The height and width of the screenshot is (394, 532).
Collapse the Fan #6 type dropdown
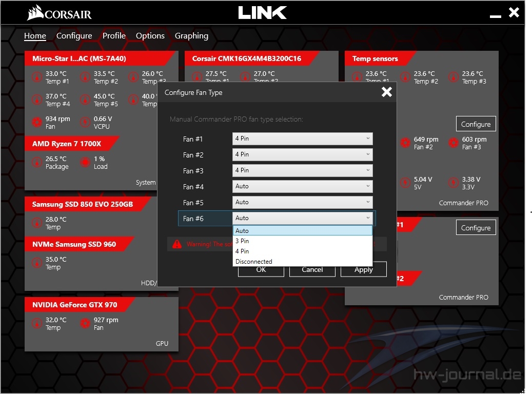click(x=302, y=218)
